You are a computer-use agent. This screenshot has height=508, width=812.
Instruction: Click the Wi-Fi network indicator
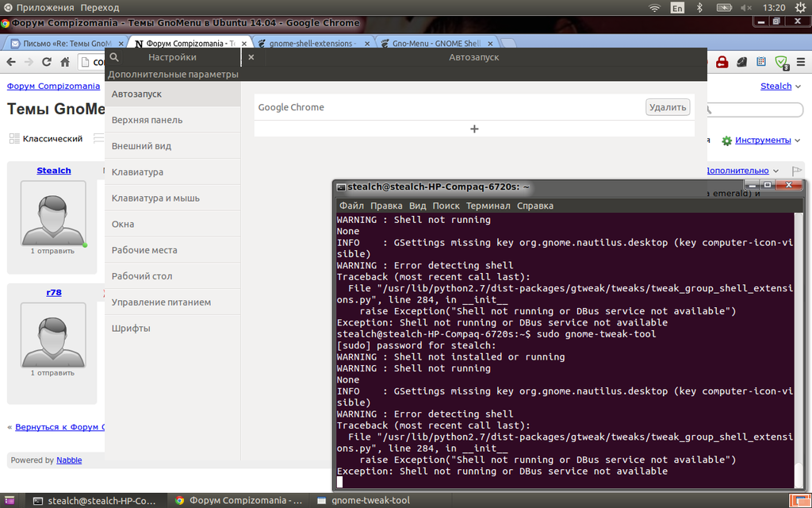click(x=654, y=7)
